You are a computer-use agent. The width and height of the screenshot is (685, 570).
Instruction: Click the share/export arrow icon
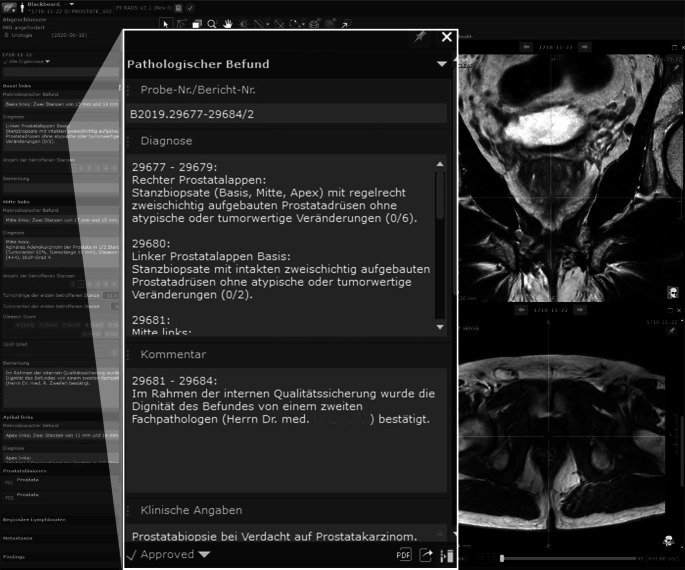[x=426, y=555]
